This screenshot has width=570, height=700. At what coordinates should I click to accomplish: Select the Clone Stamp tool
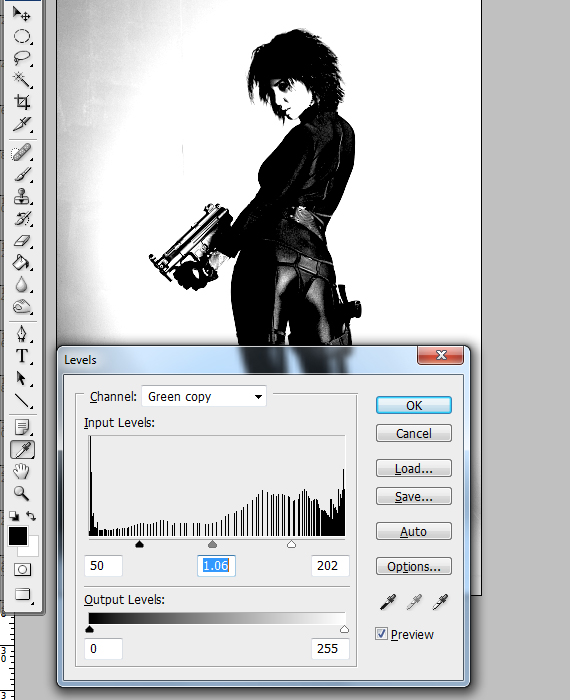click(x=22, y=197)
